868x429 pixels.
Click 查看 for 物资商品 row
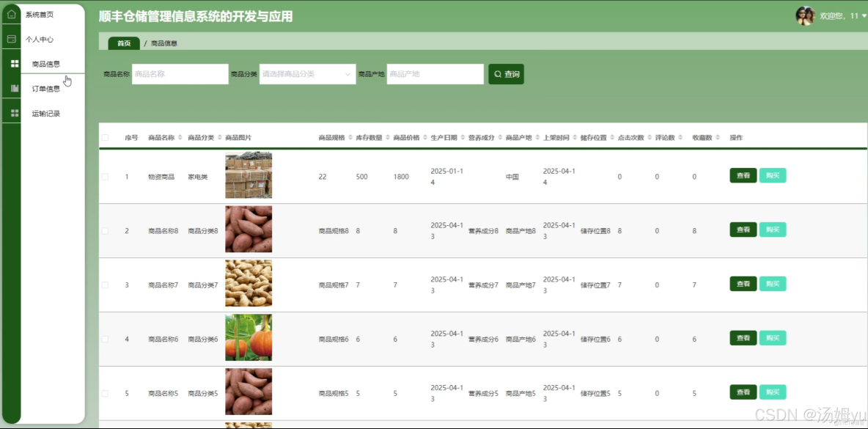(742, 175)
